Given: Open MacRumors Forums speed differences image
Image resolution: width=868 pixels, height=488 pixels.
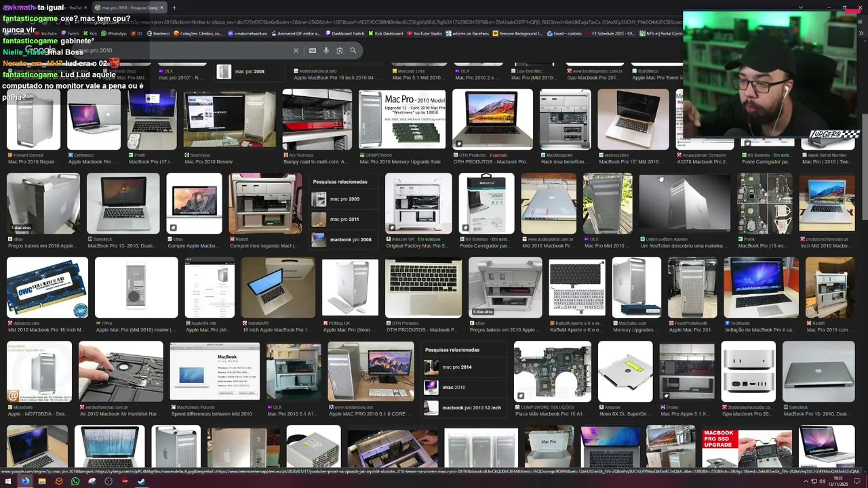Looking at the screenshot, I should tap(214, 372).
